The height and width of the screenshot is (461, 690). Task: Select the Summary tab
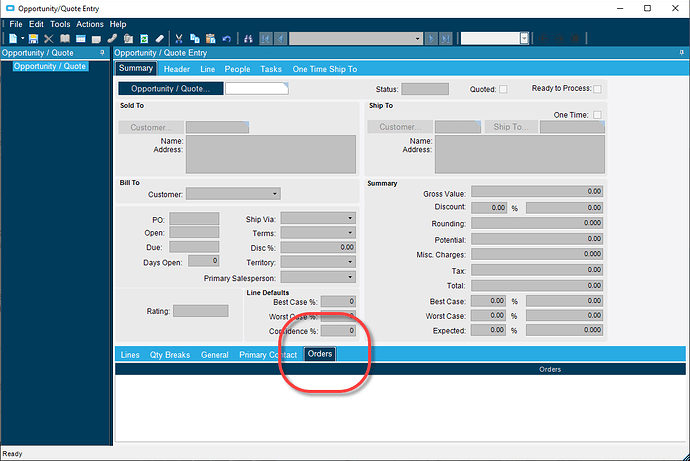(x=136, y=68)
